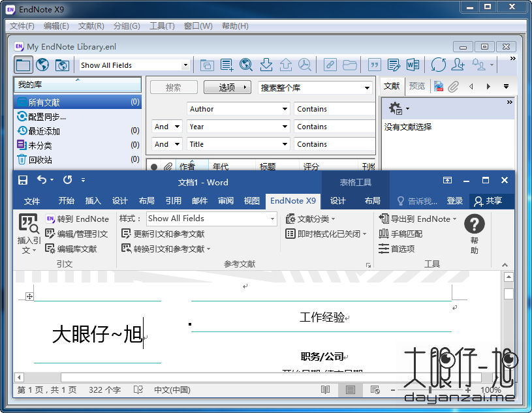The image size is (532, 413).
Task: Click Import download-arrow icon in EndNote
Action: point(266,65)
